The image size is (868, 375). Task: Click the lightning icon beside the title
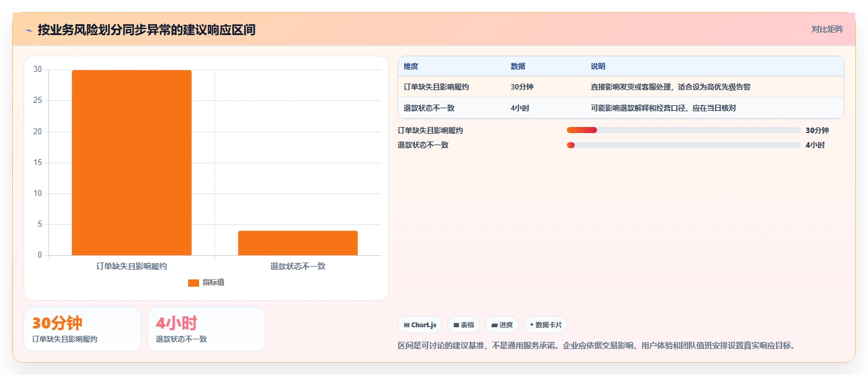pyautogui.click(x=28, y=30)
